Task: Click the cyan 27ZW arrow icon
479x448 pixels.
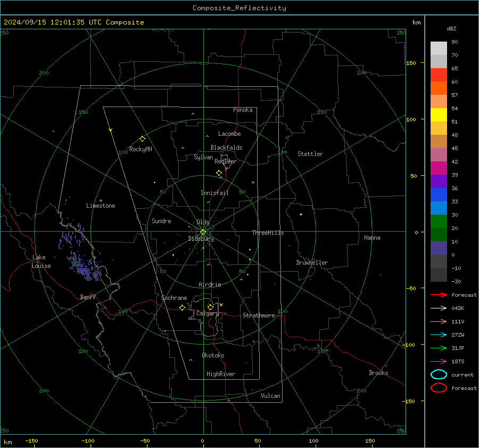Action: coord(439,335)
